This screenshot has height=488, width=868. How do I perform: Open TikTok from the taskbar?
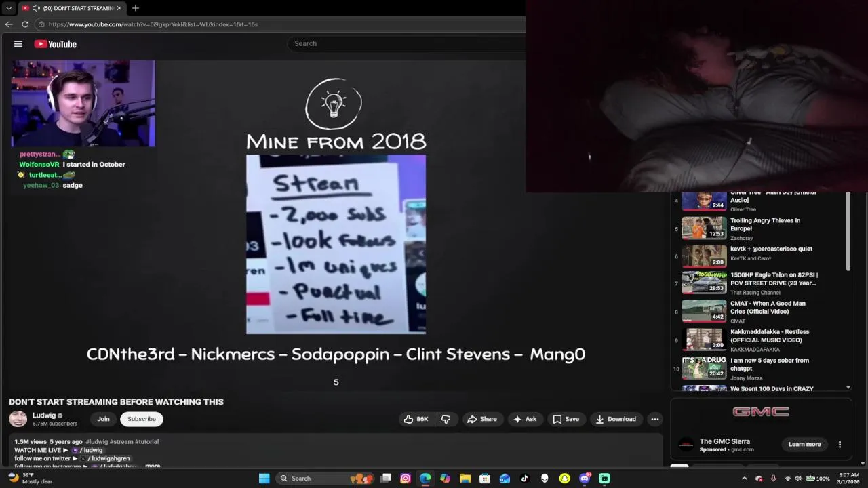[524, 479]
